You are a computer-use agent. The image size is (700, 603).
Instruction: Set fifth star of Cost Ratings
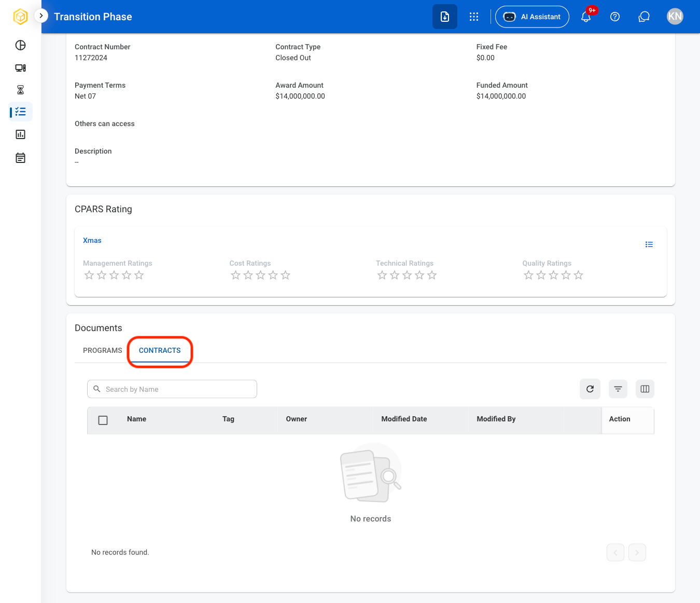coord(286,275)
